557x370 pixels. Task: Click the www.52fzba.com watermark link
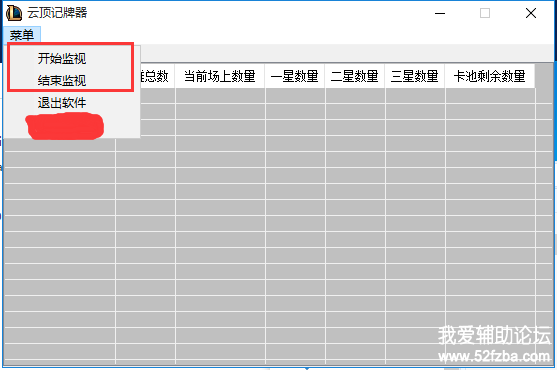click(494, 356)
